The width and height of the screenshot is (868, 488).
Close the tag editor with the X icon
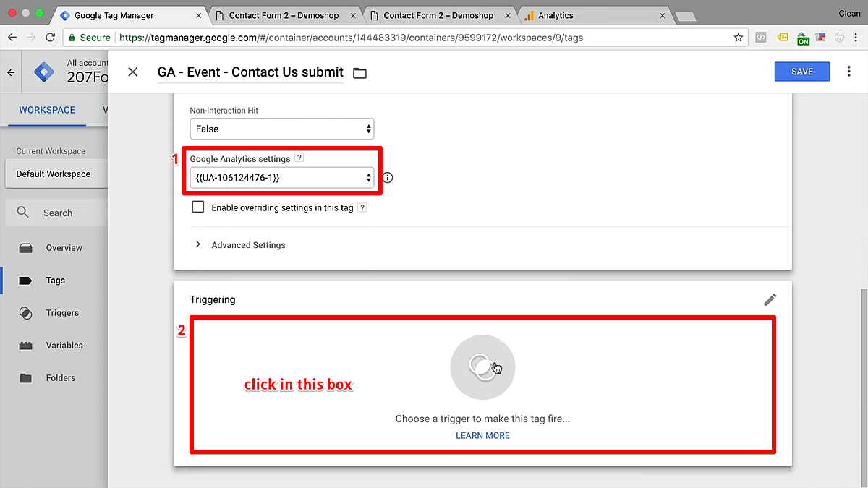[x=132, y=72]
